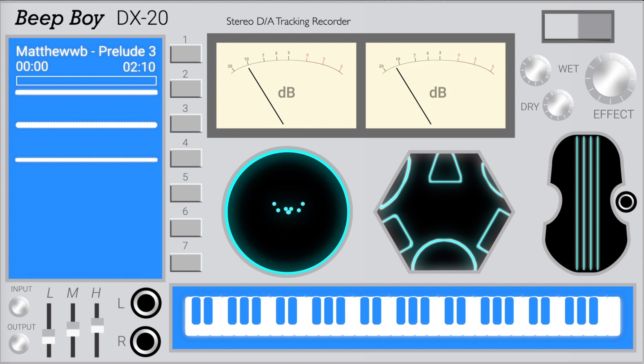Click the R audio jack socket
Viewport: 644px width, 364px height.
click(145, 341)
